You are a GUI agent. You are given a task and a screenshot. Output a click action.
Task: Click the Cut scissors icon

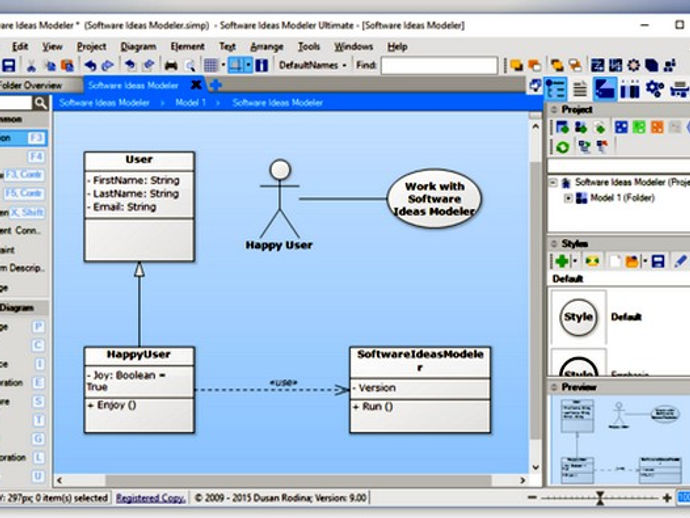pos(31,66)
